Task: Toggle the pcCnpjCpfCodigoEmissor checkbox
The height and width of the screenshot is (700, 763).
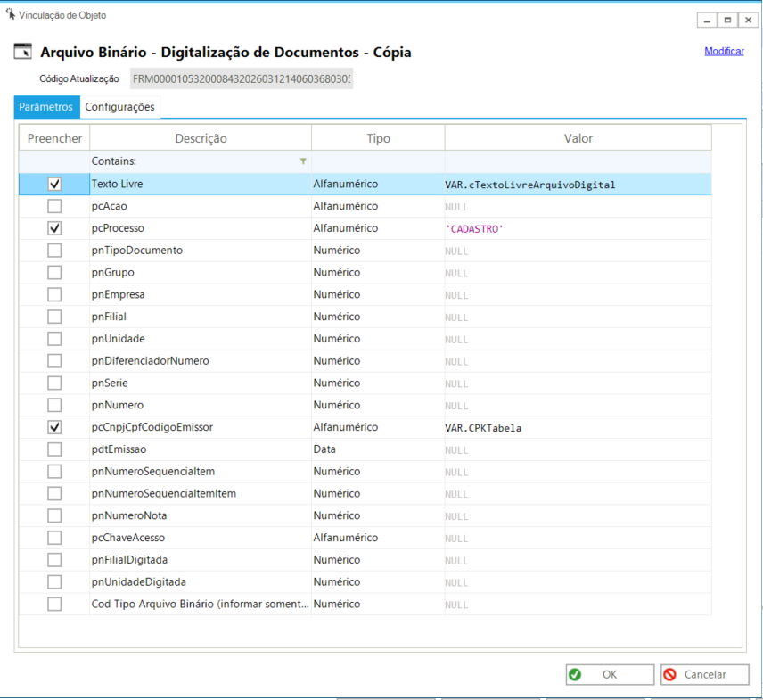Action: [x=54, y=428]
